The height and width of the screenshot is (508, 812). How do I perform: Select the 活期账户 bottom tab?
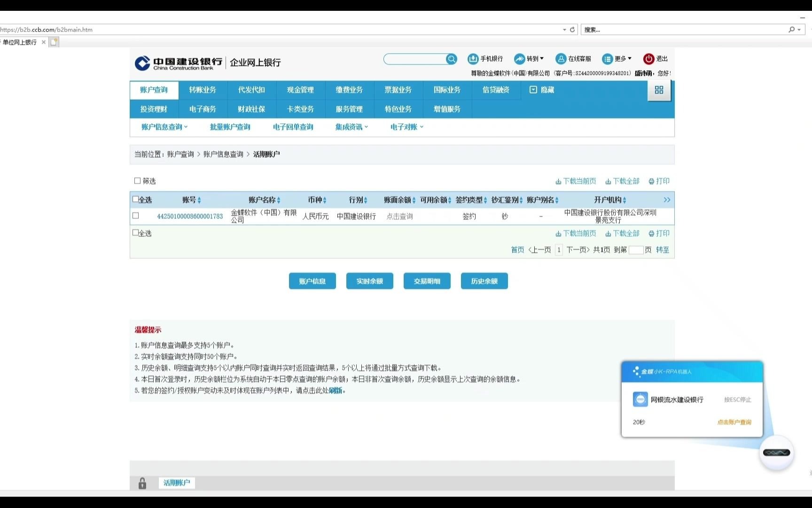click(177, 483)
